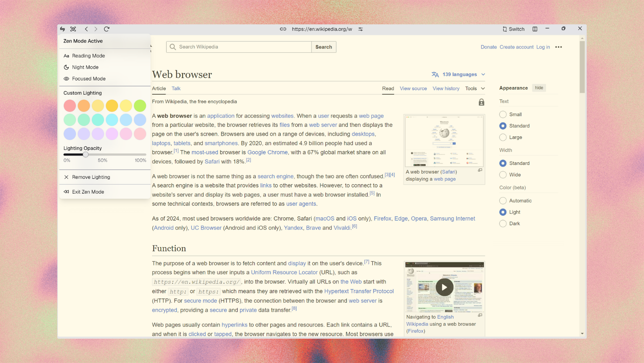644x363 pixels.
Task: Select Large text size radio
Action: [x=503, y=137]
